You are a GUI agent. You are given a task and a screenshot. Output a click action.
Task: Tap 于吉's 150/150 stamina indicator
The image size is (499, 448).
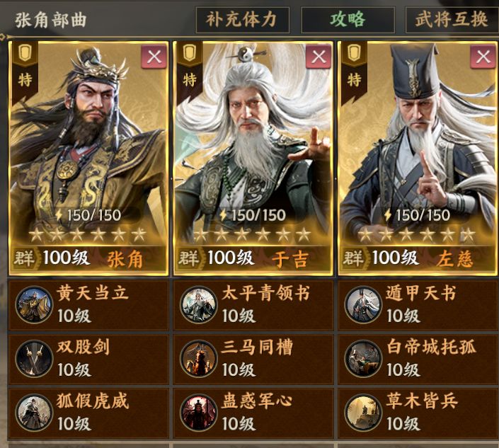(253, 215)
